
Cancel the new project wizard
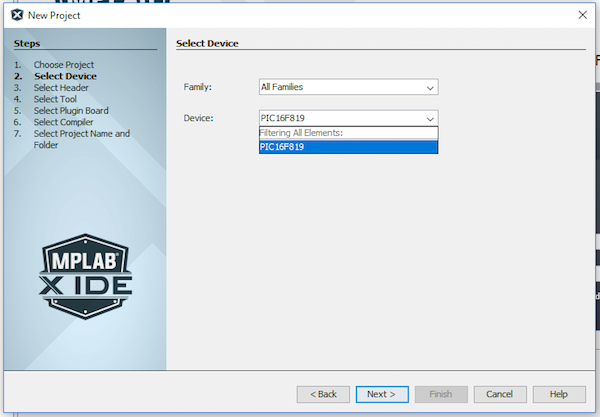(500, 394)
